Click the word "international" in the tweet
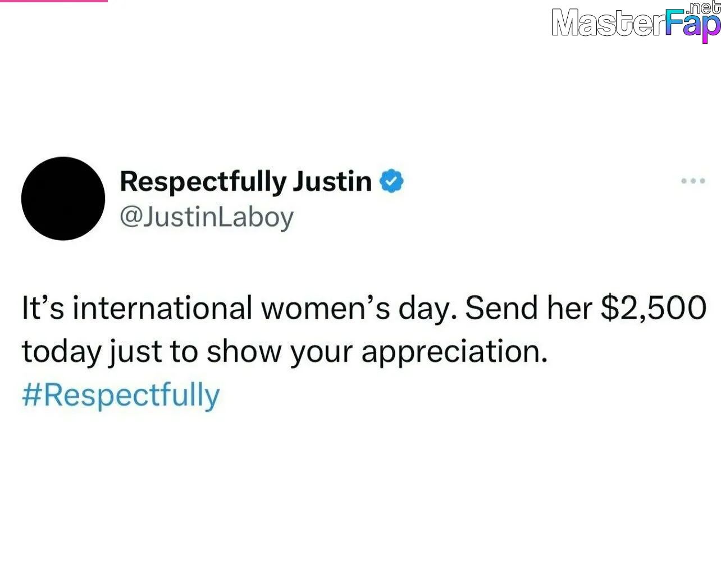This screenshot has width=721, height=588. pyautogui.click(x=162, y=308)
